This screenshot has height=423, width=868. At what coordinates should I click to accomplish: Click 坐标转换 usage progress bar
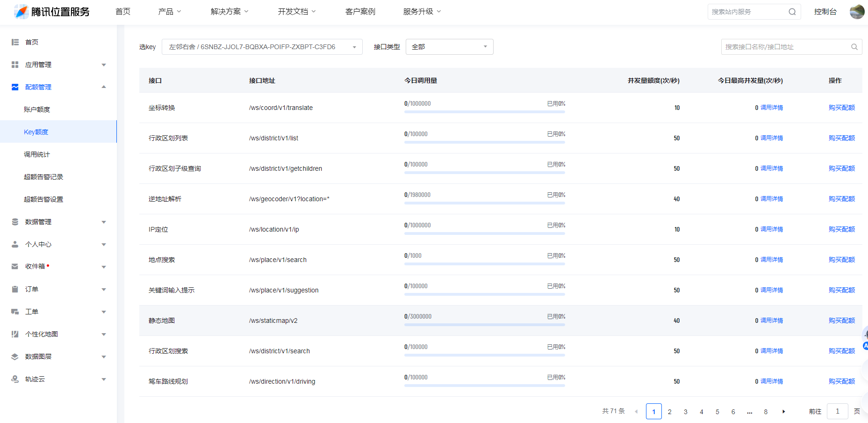[485, 112]
